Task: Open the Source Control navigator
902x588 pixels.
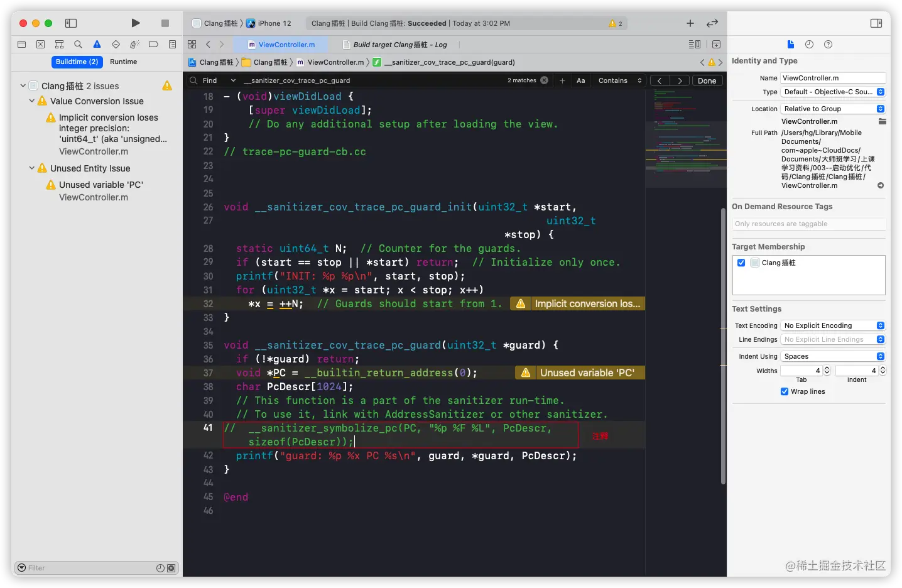Action: point(41,45)
